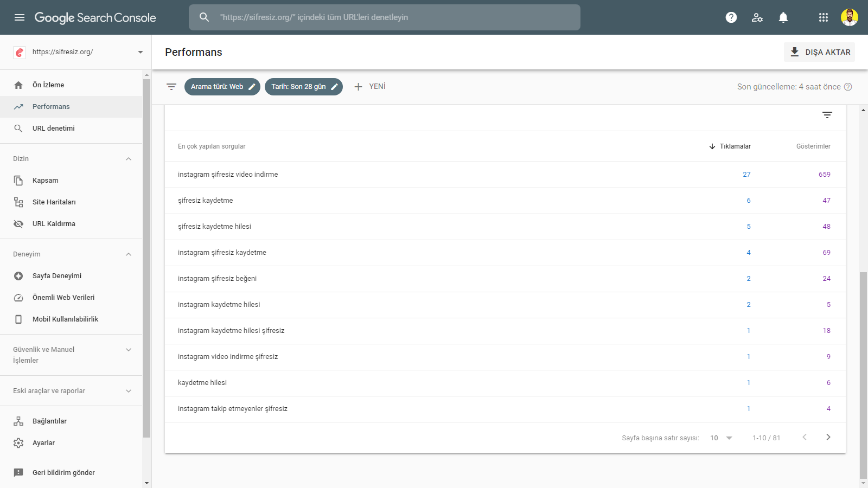Open the property selector dropdown arrow
The width and height of the screenshot is (868, 488).
(x=141, y=52)
